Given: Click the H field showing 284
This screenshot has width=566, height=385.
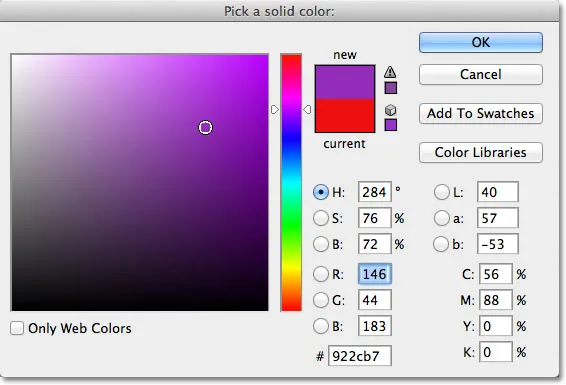Looking at the screenshot, I should click(375, 192).
